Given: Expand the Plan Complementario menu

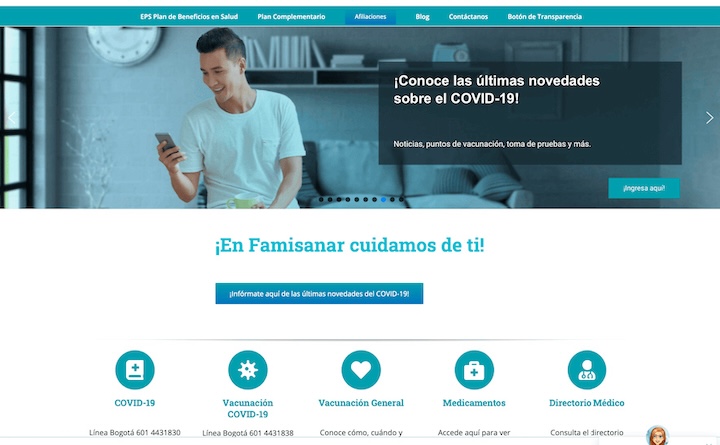Looking at the screenshot, I should [x=291, y=17].
